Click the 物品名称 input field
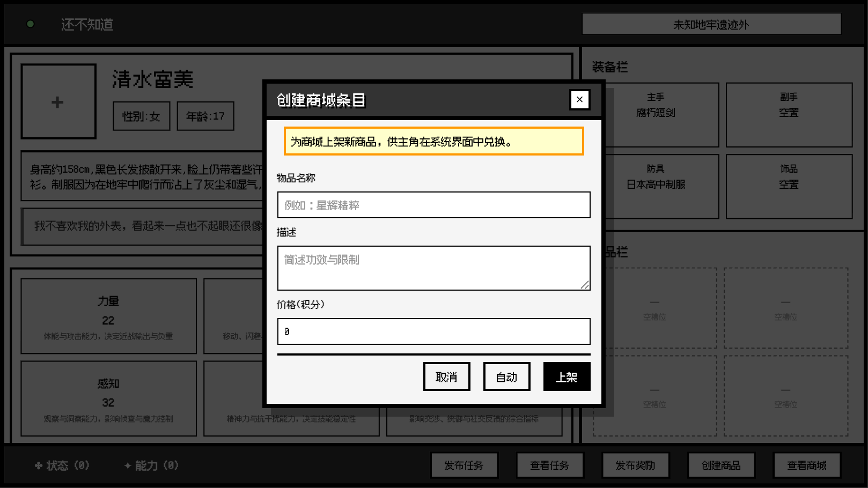868x488 pixels. [x=433, y=205]
